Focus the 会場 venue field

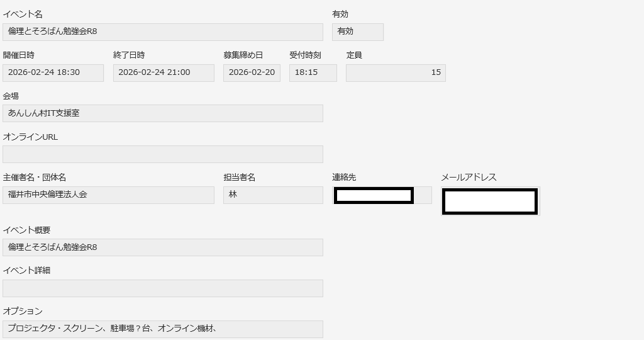163,113
